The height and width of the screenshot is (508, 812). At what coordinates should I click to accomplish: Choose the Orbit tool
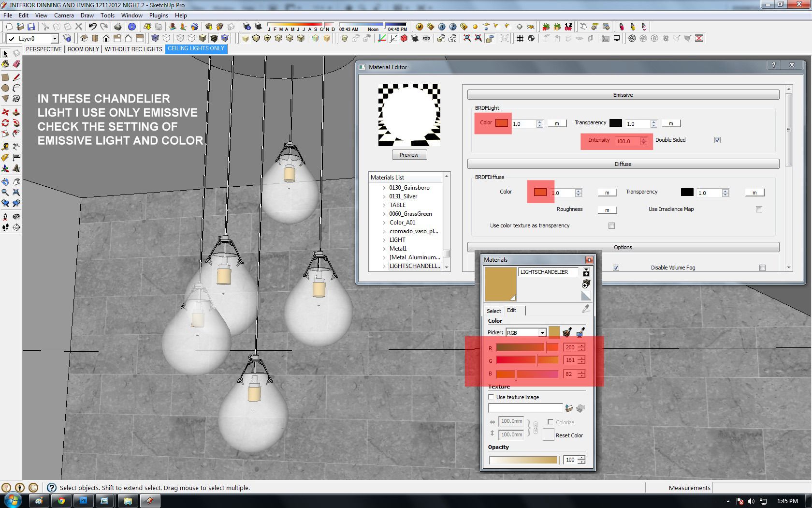point(5,182)
